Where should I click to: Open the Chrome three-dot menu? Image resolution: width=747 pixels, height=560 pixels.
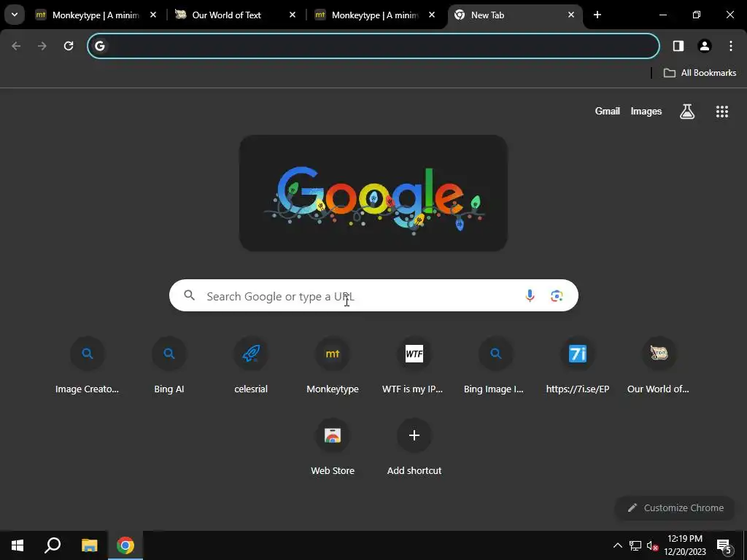coord(731,46)
